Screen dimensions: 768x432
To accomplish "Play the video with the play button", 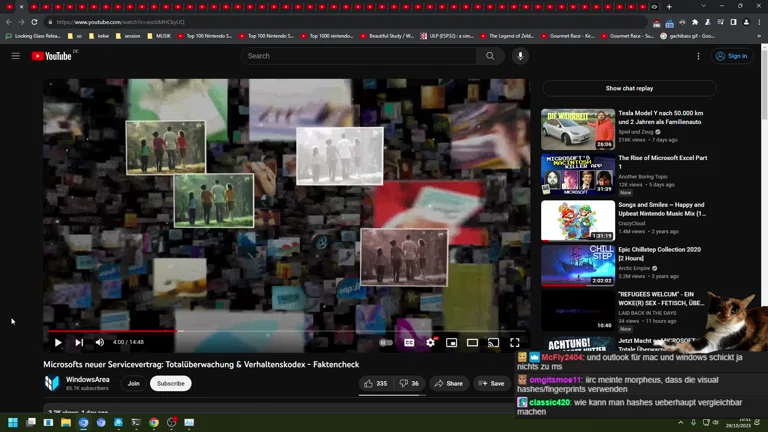I will [58, 343].
